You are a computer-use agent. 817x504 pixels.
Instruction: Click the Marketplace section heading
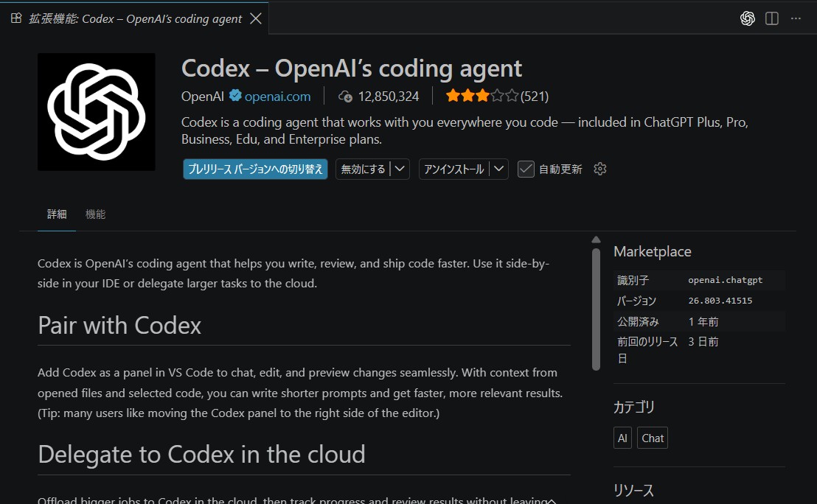coord(653,251)
